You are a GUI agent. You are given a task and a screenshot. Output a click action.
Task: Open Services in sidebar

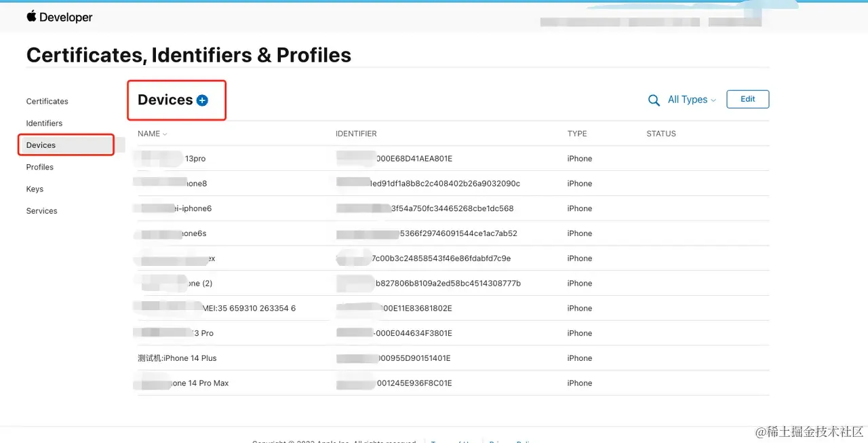coord(41,211)
